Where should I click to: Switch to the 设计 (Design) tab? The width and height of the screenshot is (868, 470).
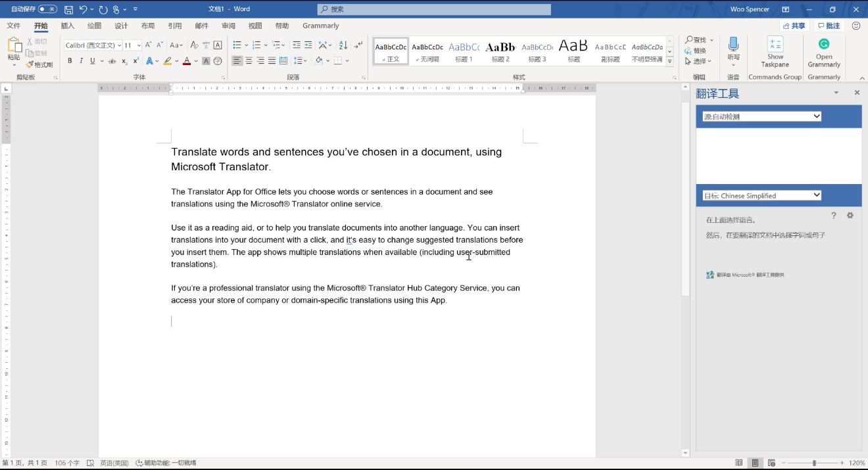121,26
